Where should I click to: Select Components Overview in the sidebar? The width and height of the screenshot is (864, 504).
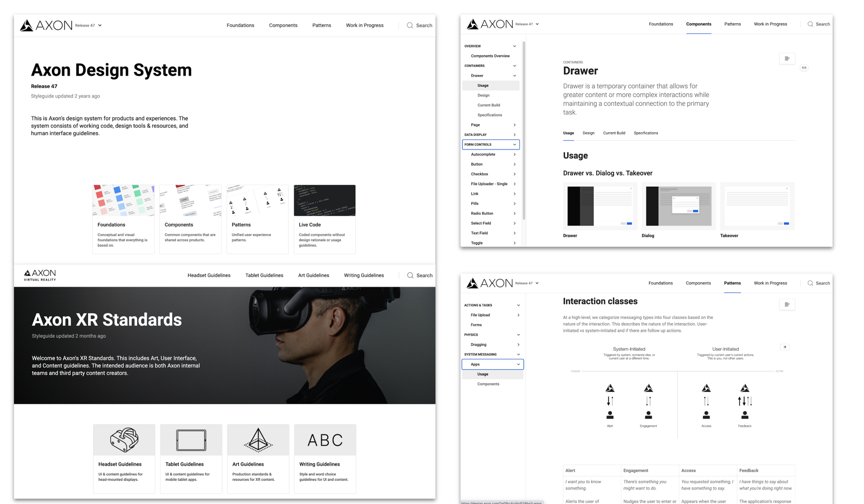490,56
